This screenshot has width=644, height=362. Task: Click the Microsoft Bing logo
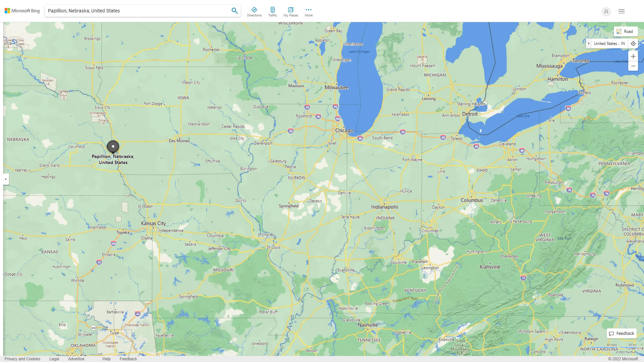[21, 10]
